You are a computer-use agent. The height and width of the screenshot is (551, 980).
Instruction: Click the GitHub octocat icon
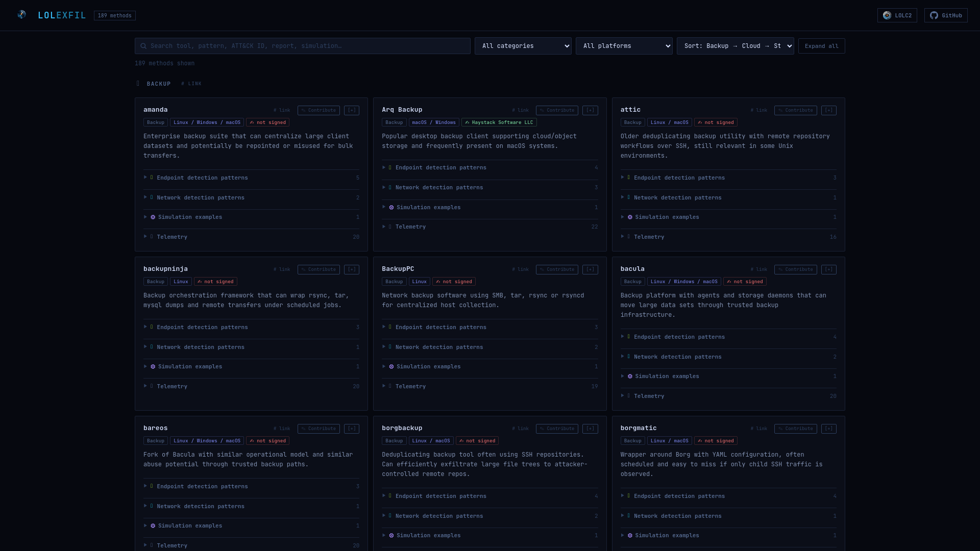[x=934, y=15]
